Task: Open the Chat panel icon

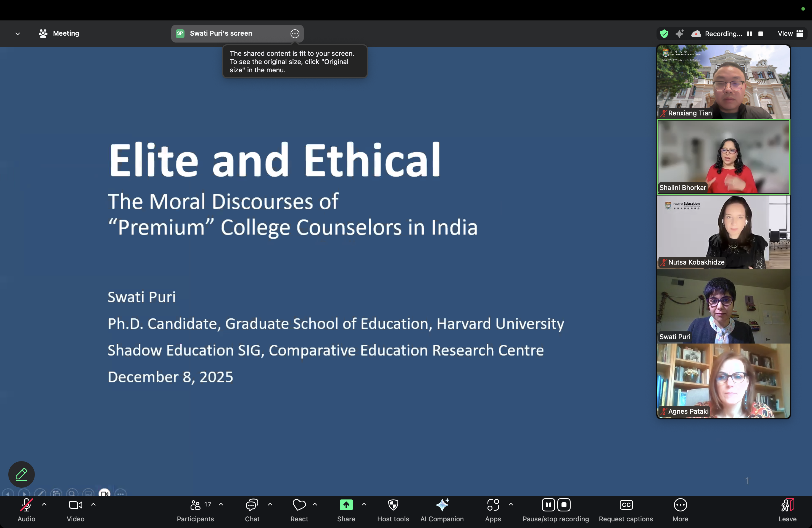Action: click(x=252, y=505)
